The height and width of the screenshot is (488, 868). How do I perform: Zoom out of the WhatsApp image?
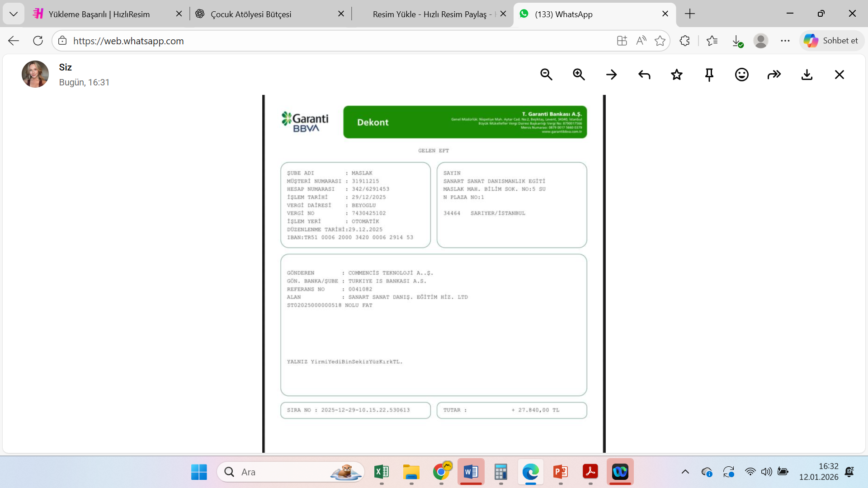(546, 75)
